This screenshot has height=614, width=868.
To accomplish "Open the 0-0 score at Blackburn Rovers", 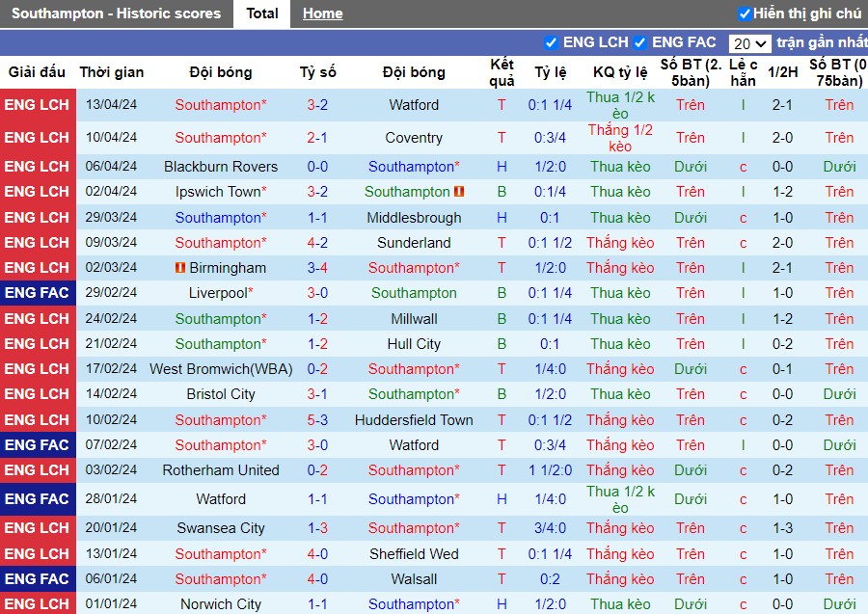I will tap(317, 167).
